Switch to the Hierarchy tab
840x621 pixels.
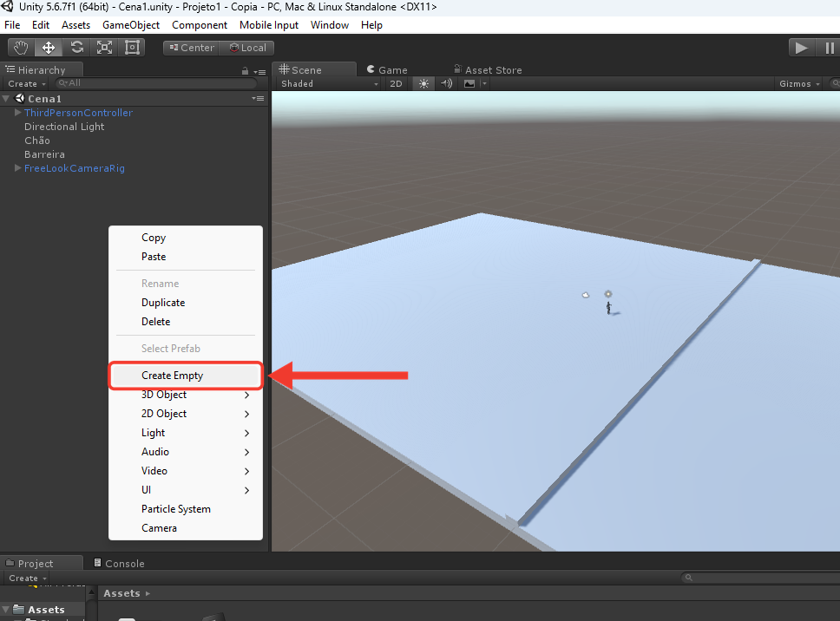(42, 69)
